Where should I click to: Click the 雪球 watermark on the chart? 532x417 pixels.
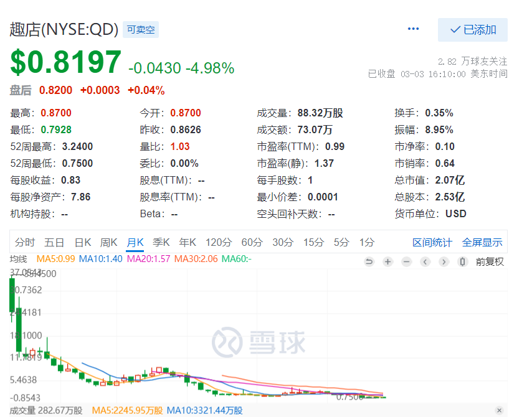259,342
